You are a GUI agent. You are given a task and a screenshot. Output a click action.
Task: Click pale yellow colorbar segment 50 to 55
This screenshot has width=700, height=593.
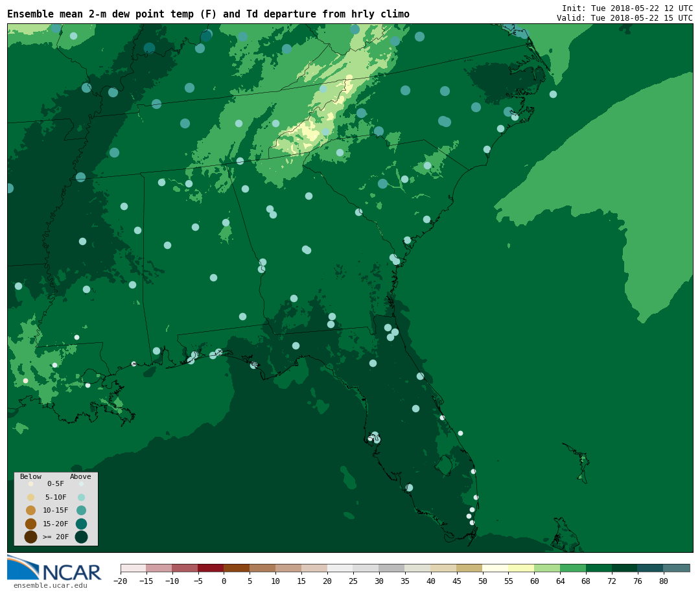tap(496, 568)
